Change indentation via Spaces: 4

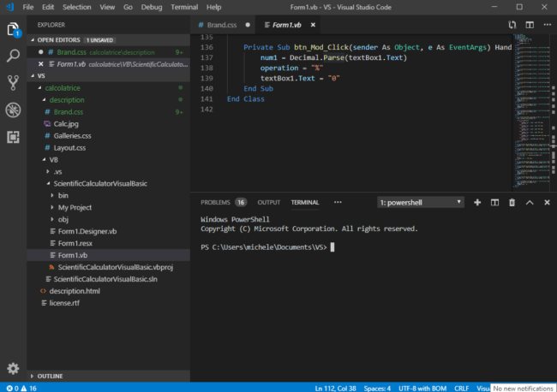coord(377,388)
